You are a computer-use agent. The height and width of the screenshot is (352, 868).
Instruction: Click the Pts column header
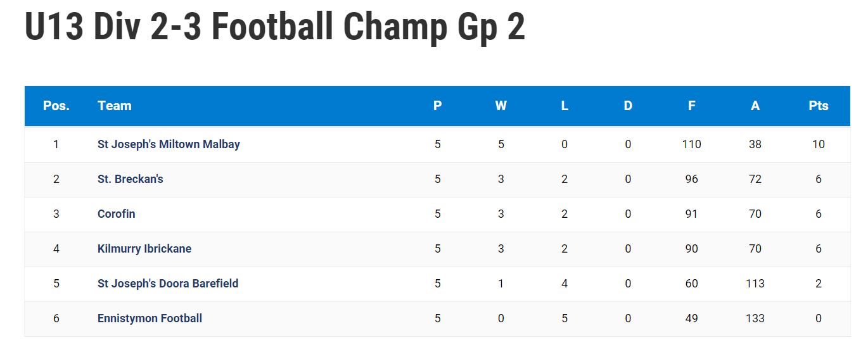tap(819, 106)
